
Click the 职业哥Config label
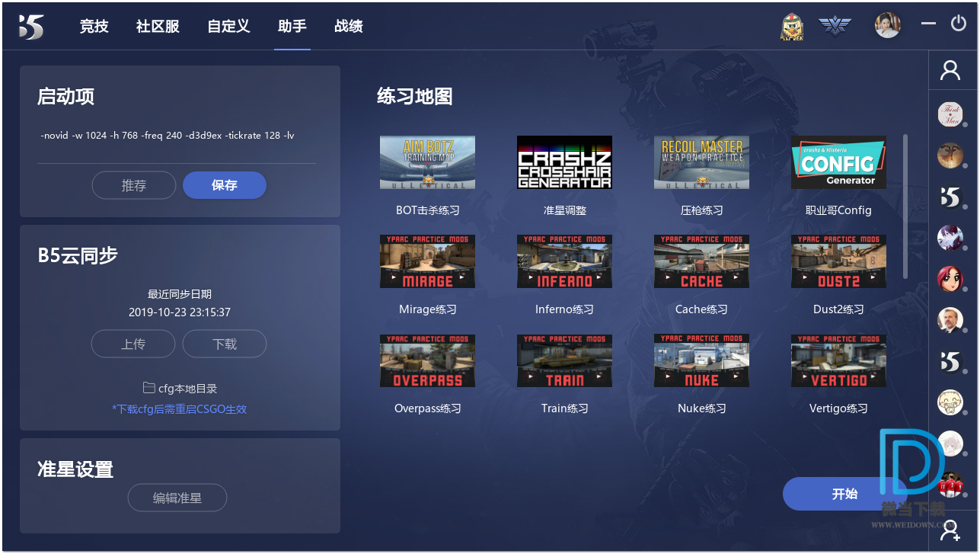[838, 210]
